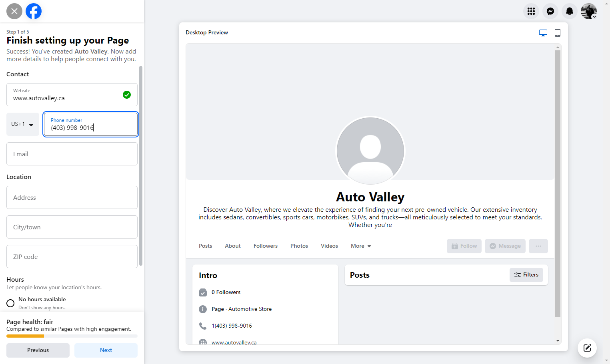
Task: Click the info icon beside Automotive Store
Action: [x=203, y=309]
